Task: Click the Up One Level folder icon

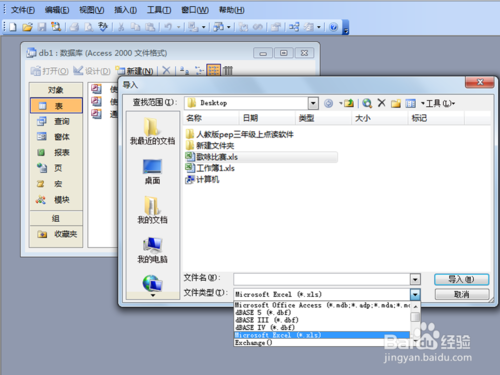Action: pyautogui.click(x=349, y=103)
